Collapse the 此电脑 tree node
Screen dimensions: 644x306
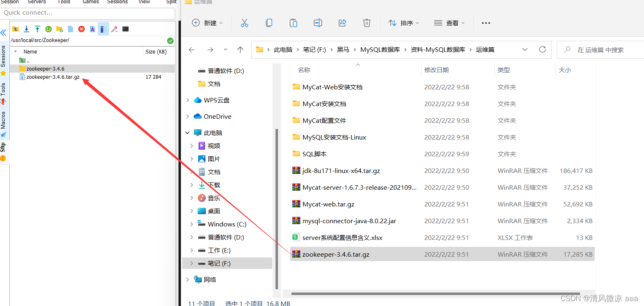[x=187, y=133]
